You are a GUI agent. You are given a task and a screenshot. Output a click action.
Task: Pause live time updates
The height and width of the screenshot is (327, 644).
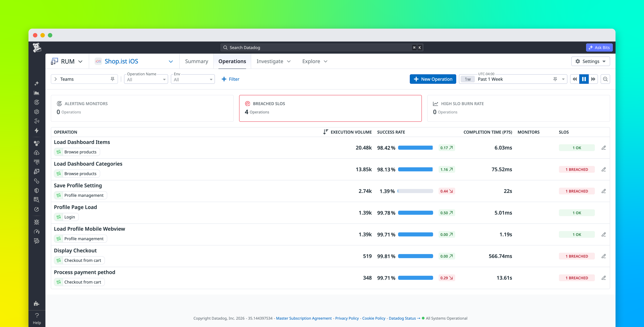coord(584,79)
